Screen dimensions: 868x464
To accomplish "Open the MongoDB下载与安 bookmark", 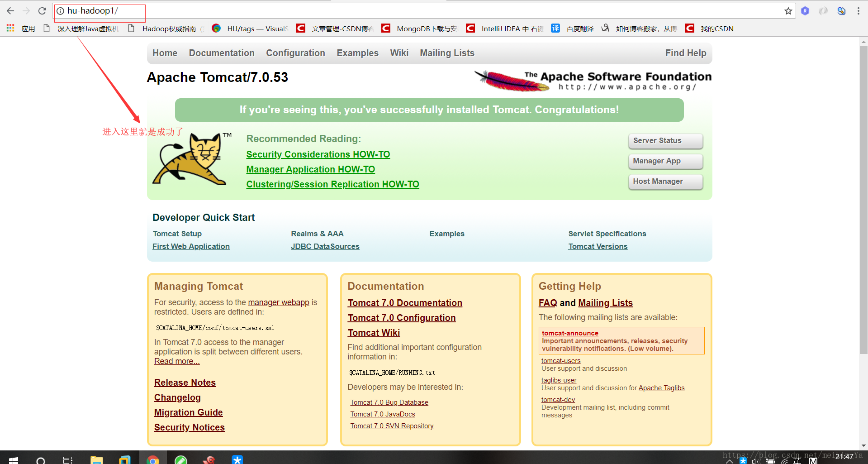I will (419, 29).
